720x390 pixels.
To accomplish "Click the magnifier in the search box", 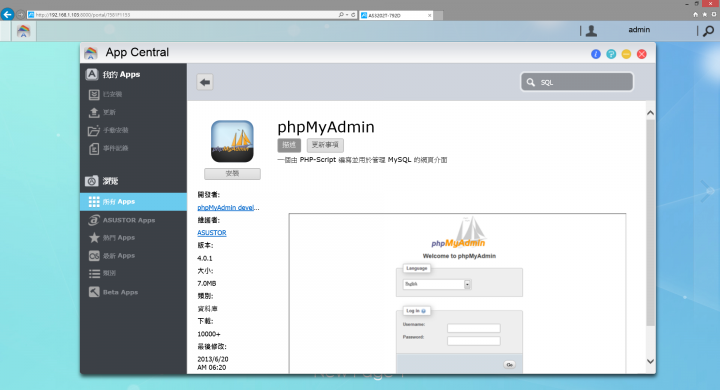I will tap(531, 82).
